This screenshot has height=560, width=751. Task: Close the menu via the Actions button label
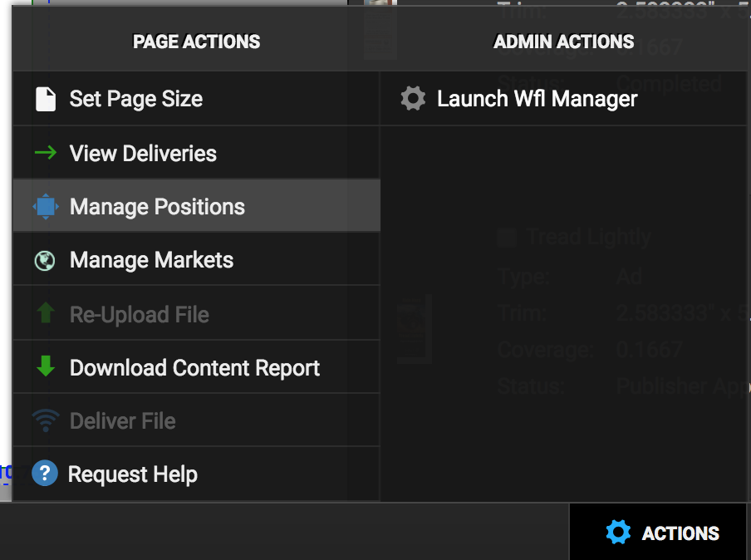(x=680, y=533)
